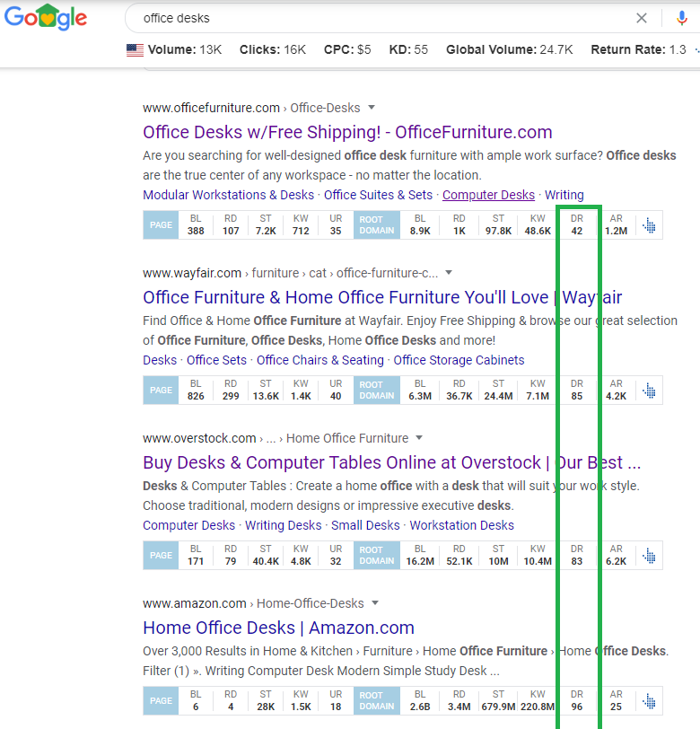The height and width of the screenshot is (729, 700).
Task: Follow the Writing Desks sitelink
Action: 283,525
